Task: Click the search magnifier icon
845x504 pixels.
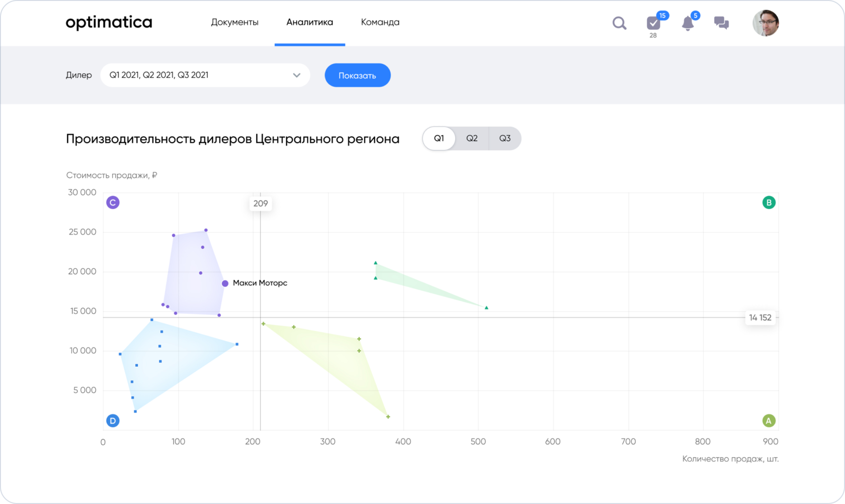Action: coord(619,23)
